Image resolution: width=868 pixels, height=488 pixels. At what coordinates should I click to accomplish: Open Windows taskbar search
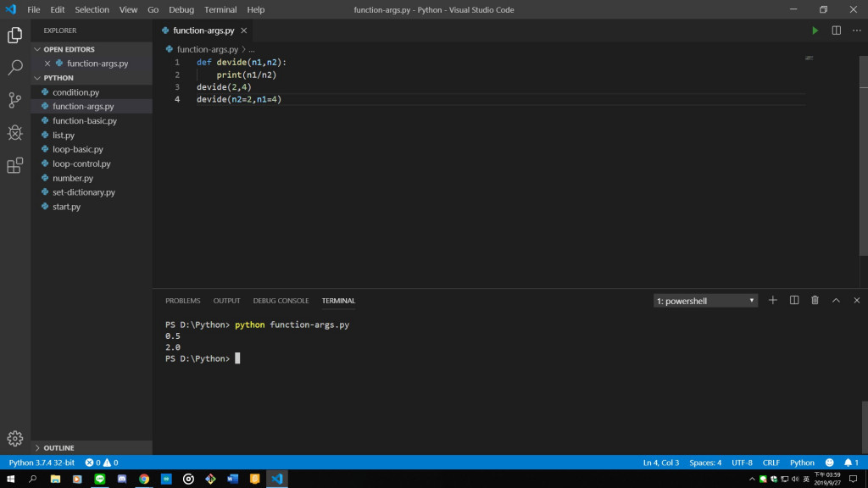click(33, 480)
